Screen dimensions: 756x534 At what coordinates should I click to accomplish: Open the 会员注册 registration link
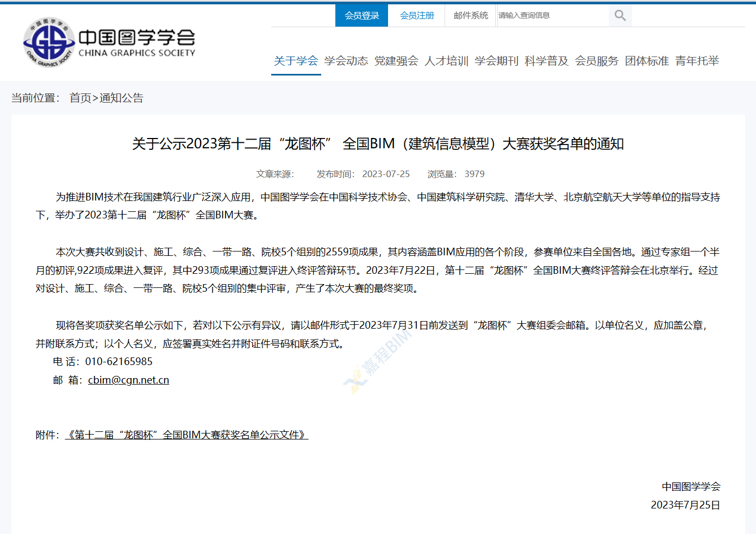[x=417, y=16]
